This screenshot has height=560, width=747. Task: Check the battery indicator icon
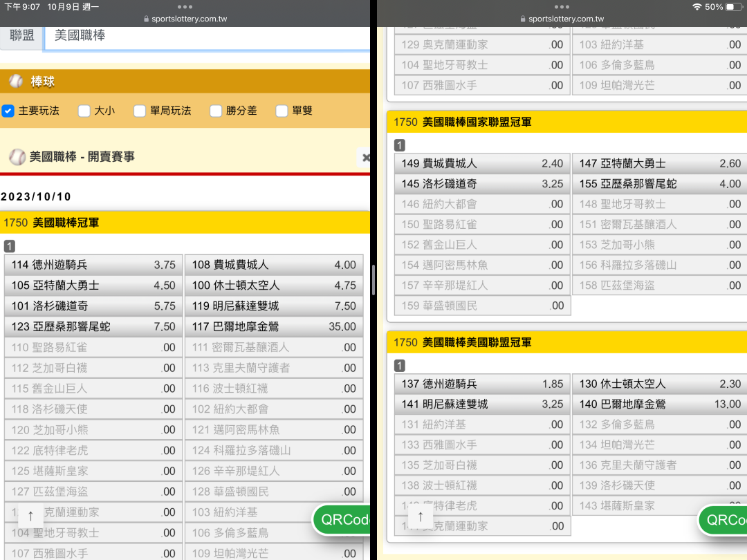click(x=732, y=7)
